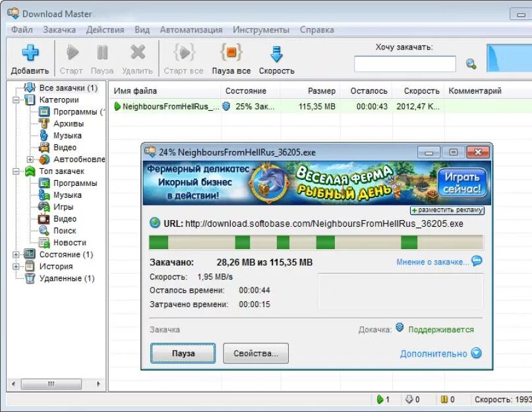Collapse the Топ закачек tree node
Screen dimensions: 532x412
(x=16, y=171)
